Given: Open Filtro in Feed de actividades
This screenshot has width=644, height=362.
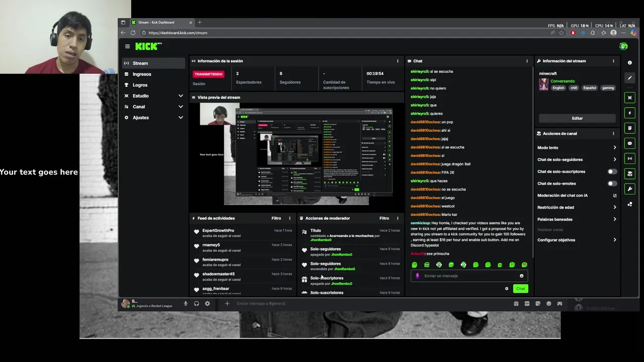Looking at the screenshot, I should (276, 218).
